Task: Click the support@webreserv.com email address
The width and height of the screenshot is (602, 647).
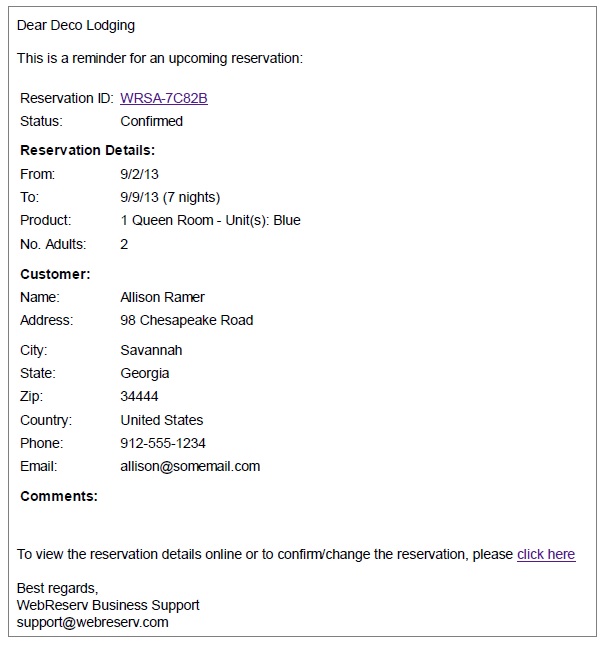Action: click(92, 622)
